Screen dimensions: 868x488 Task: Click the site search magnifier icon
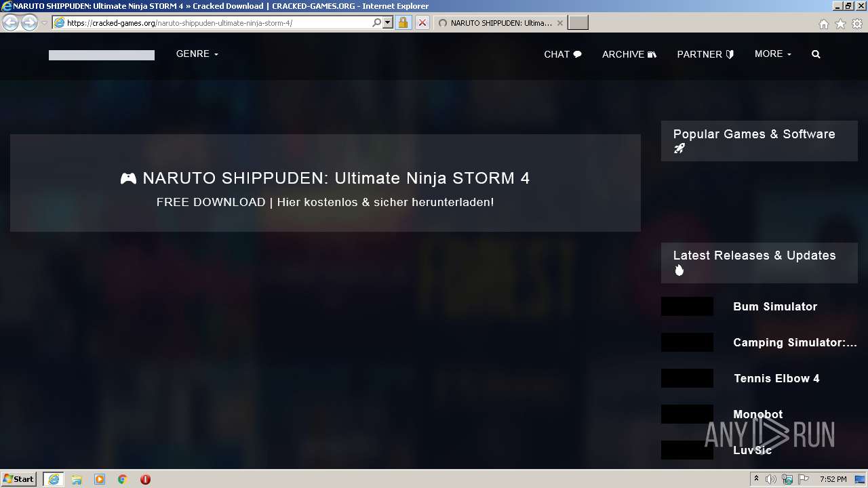816,54
